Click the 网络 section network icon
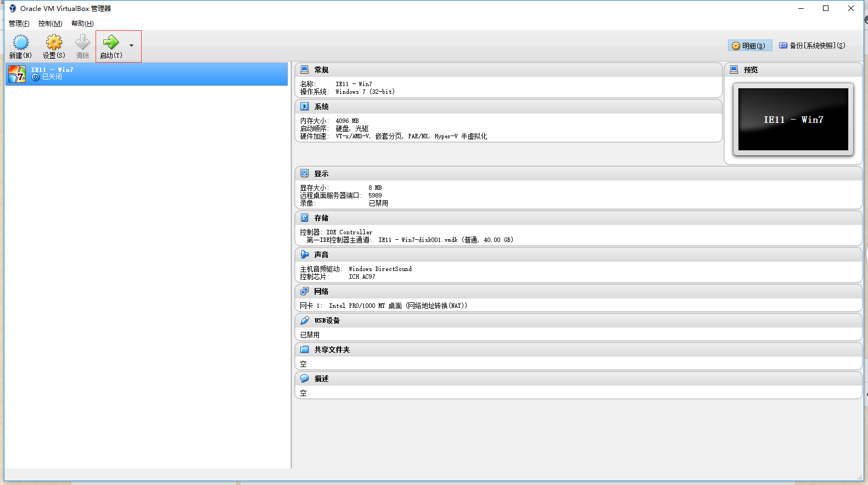The image size is (868, 485). [x=305, y=291]
